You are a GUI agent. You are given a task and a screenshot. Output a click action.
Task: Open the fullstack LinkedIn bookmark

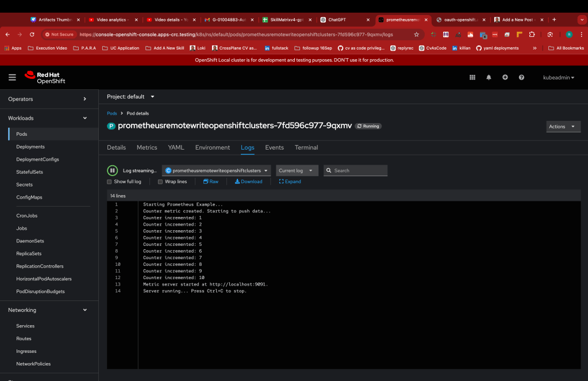tap(276, 48)
